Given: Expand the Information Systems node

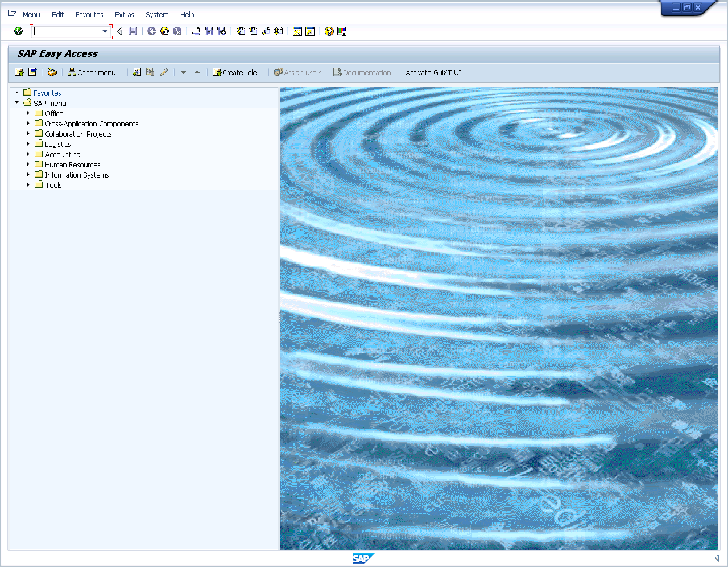Looking at the screenshot, I should 28,175.
